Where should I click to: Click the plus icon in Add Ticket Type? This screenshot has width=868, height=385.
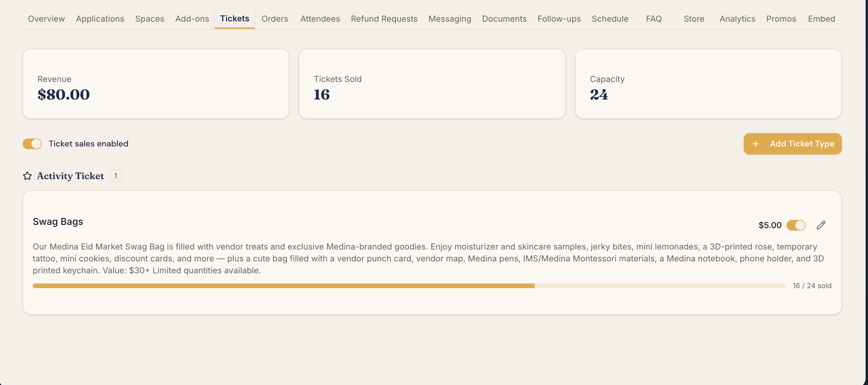755,144
